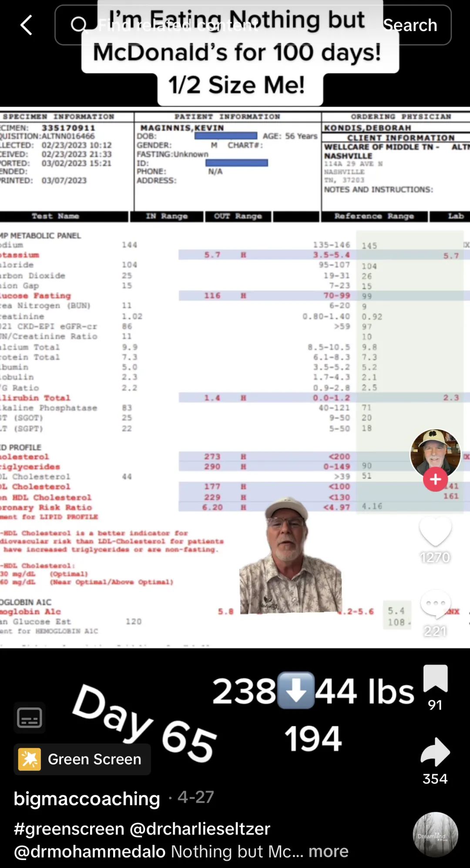470x868 pixels.
Task: Open the creator's round profile avatar
Action: pyautogui.click(x=435, y=453)
